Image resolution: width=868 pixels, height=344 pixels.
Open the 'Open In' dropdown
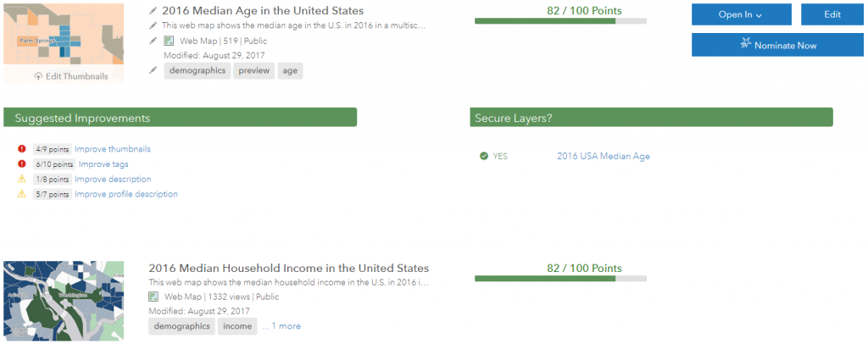[741, 14]
